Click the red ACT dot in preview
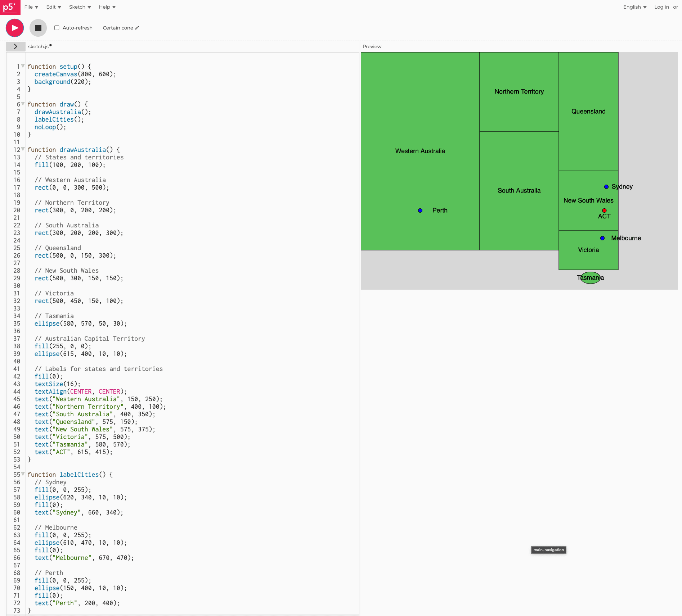This screenshot has height=616, width=682. (604, 210)
